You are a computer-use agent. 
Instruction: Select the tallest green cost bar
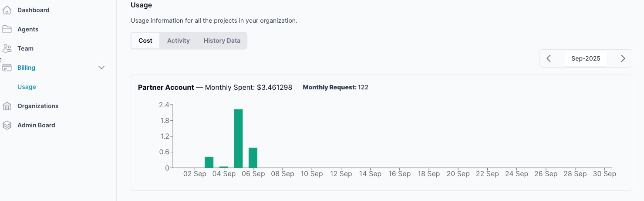tap(238, 138)
